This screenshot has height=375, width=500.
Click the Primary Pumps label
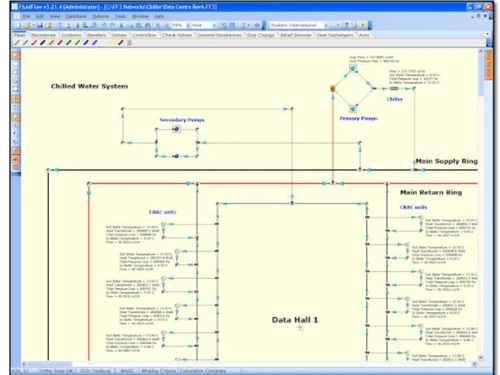pyautogui.click(x=359, y=118)
